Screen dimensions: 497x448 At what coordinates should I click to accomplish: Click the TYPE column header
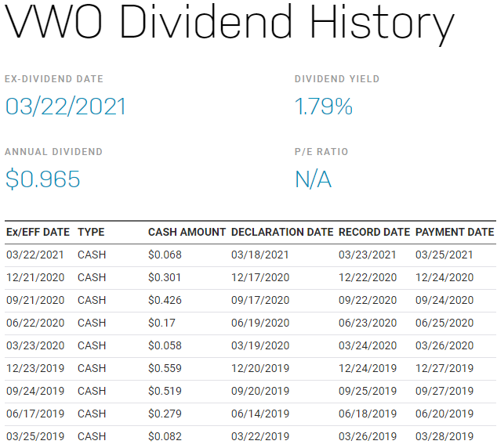pos(91,232)
